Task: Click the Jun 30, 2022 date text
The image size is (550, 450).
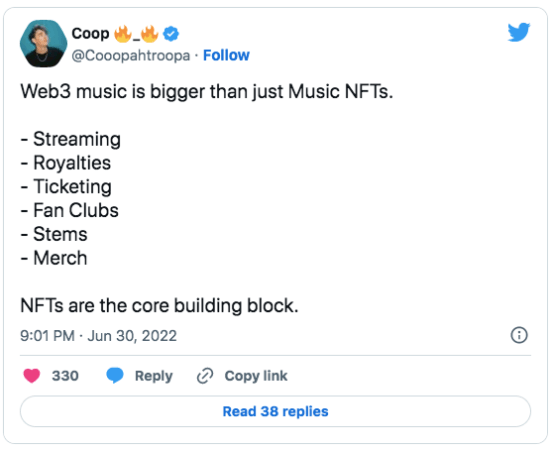Action: [x=132, y=336]
